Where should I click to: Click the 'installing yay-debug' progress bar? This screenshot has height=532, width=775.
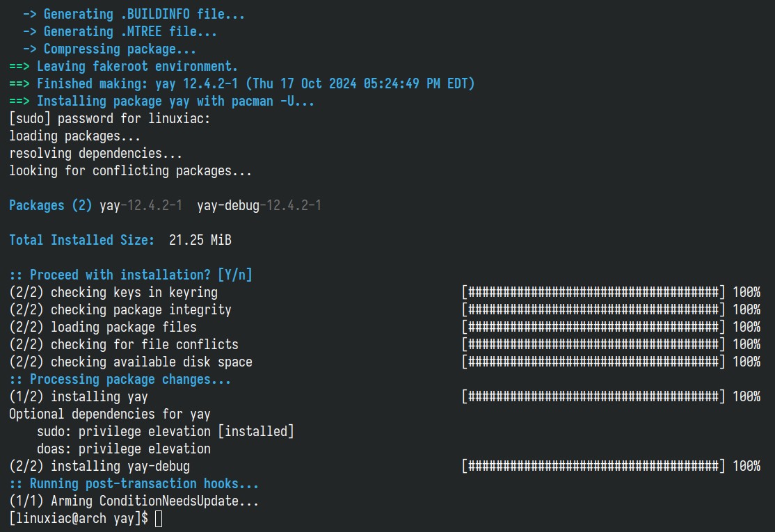(593, 467)
